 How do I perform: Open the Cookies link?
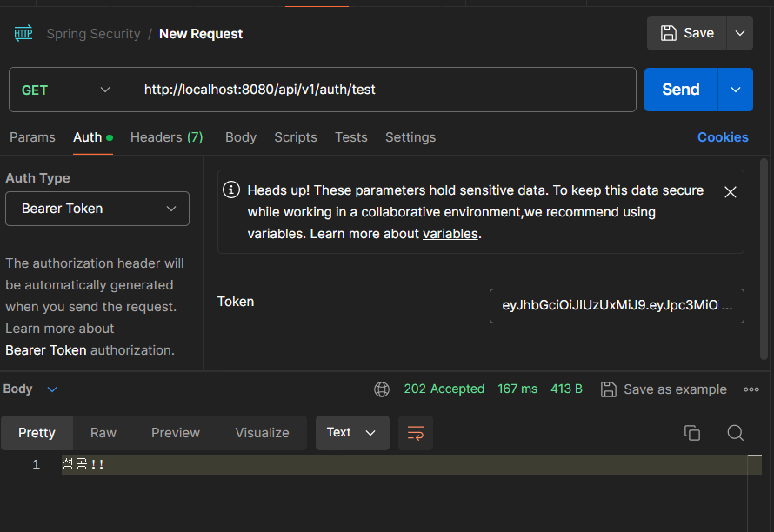pyautogui.click(x=723, y=137)
